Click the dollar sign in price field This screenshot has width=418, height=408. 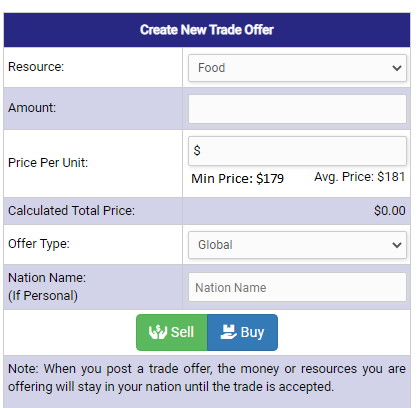(x=197, y=151)
